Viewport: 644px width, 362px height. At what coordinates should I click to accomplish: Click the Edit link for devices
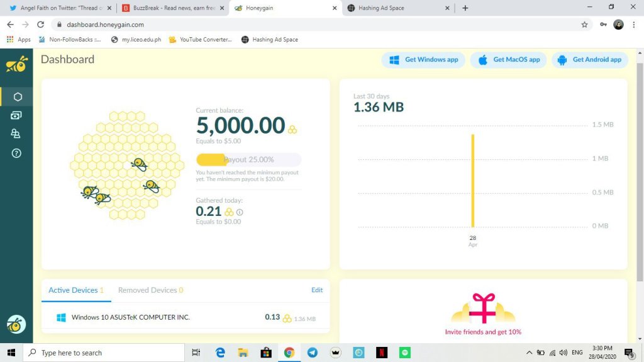pyautogui.click(x=317, y=290)
